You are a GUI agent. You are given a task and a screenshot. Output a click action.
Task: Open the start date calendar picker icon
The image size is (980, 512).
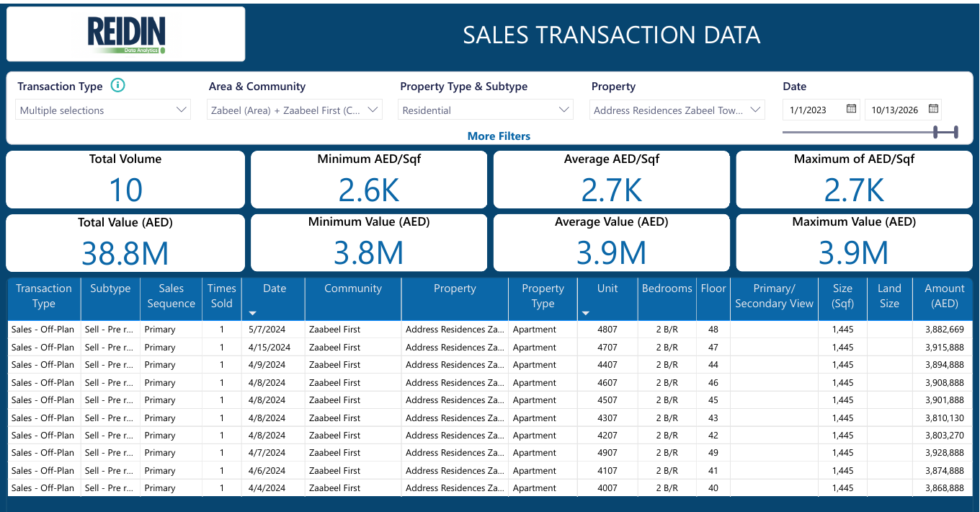tap(851, 110)
